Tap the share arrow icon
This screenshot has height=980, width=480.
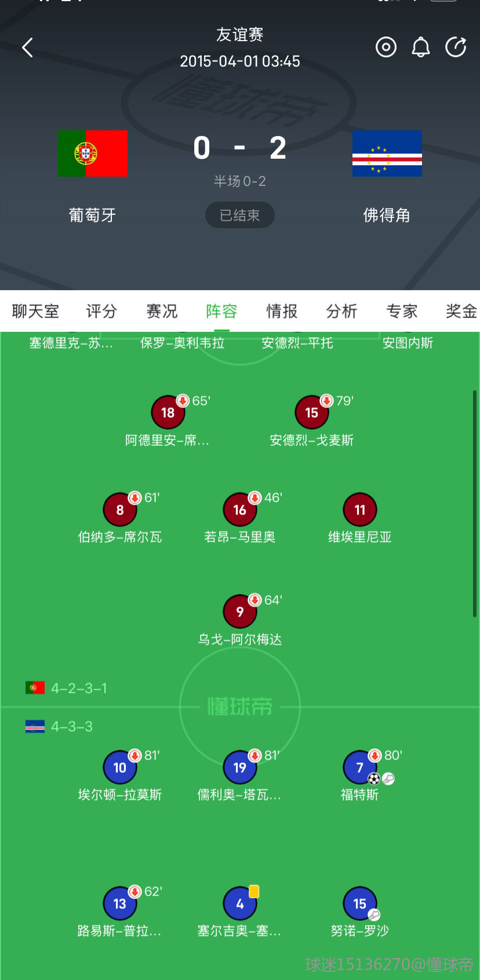coord(456,47)
